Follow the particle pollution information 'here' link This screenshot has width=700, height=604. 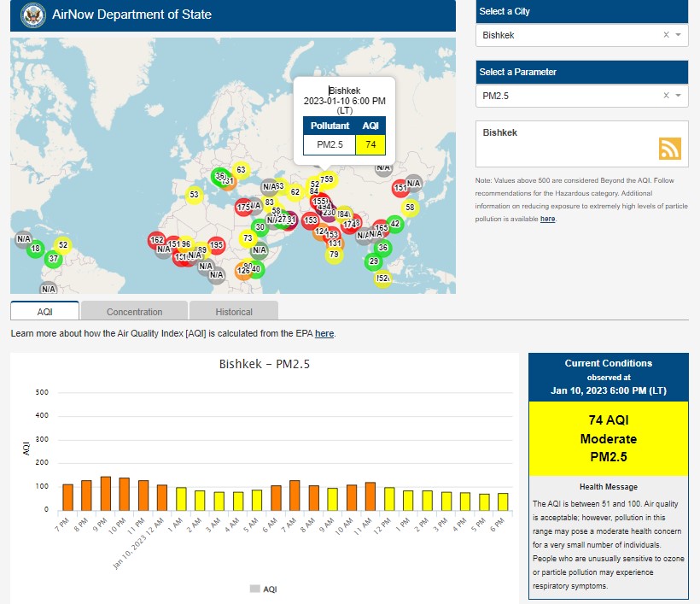click(547, 219)
